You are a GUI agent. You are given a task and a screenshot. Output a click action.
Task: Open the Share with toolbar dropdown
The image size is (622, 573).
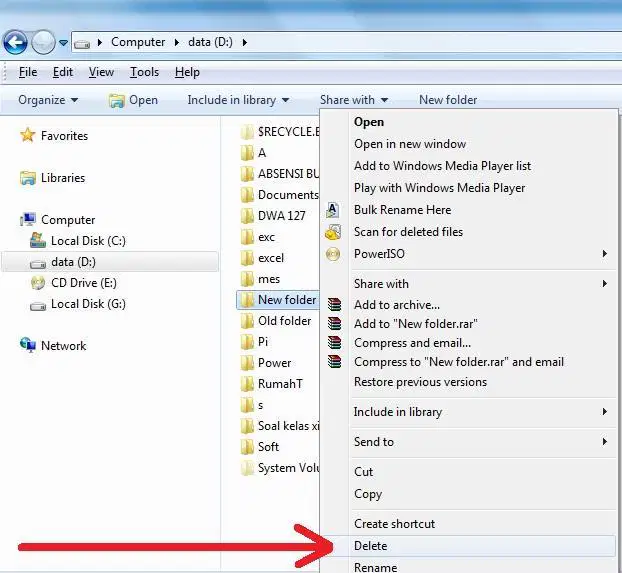[354, 100]
